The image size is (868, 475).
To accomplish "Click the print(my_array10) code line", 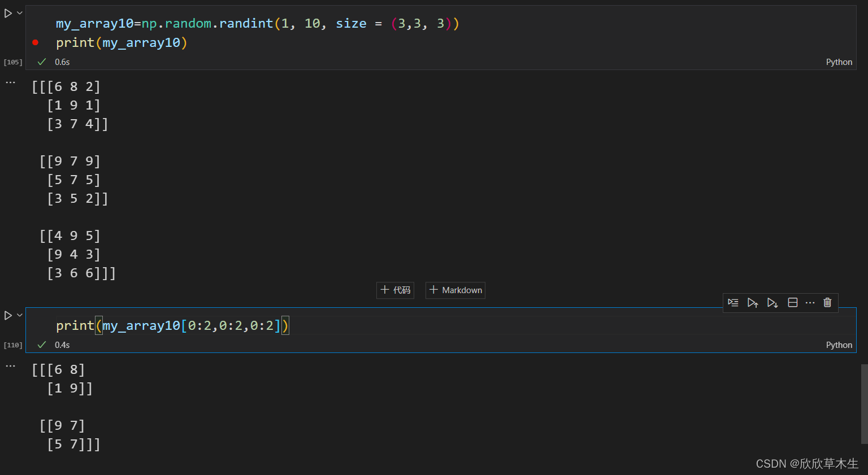I will tap(121, 42).
